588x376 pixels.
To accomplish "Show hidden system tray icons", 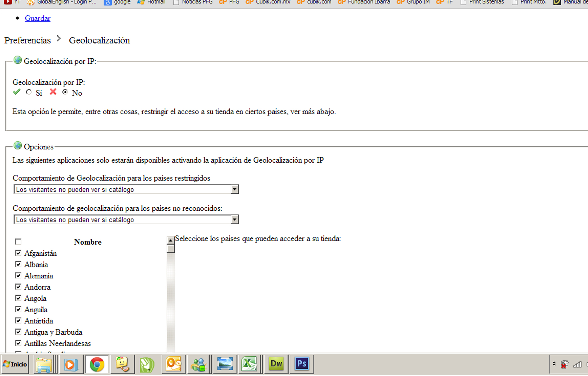I will click(x=554, y=364).
